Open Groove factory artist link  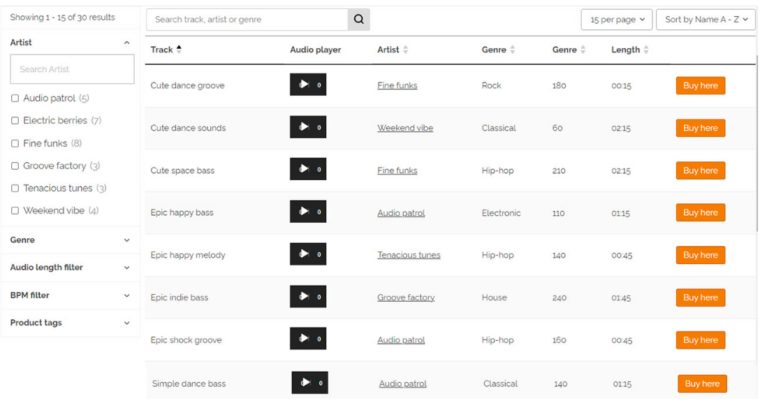click(x=406, y=298)
